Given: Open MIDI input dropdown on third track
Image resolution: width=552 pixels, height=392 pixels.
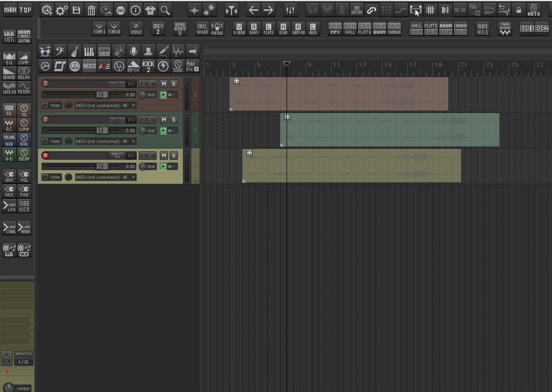Looking at the screenshot, I should [106, 177].
